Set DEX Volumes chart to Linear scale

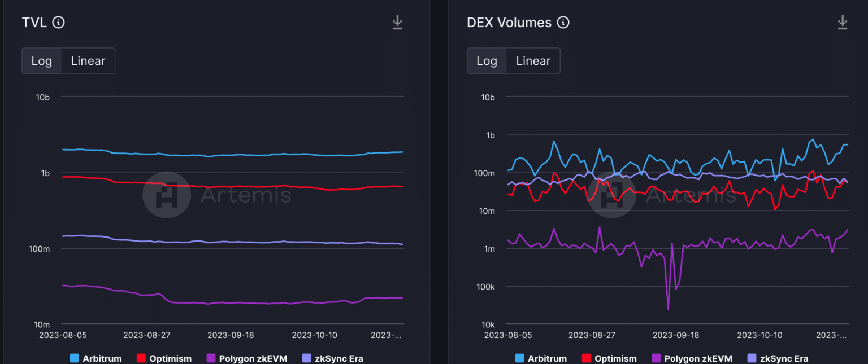[533, 61]
